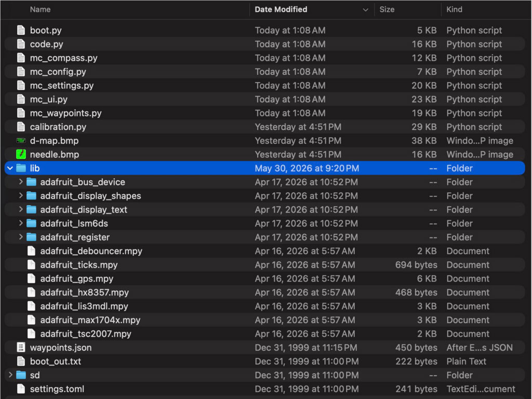The image size is (532, 399).
Task: Click the boot.py file icon
Action: (x=21, y=30)
